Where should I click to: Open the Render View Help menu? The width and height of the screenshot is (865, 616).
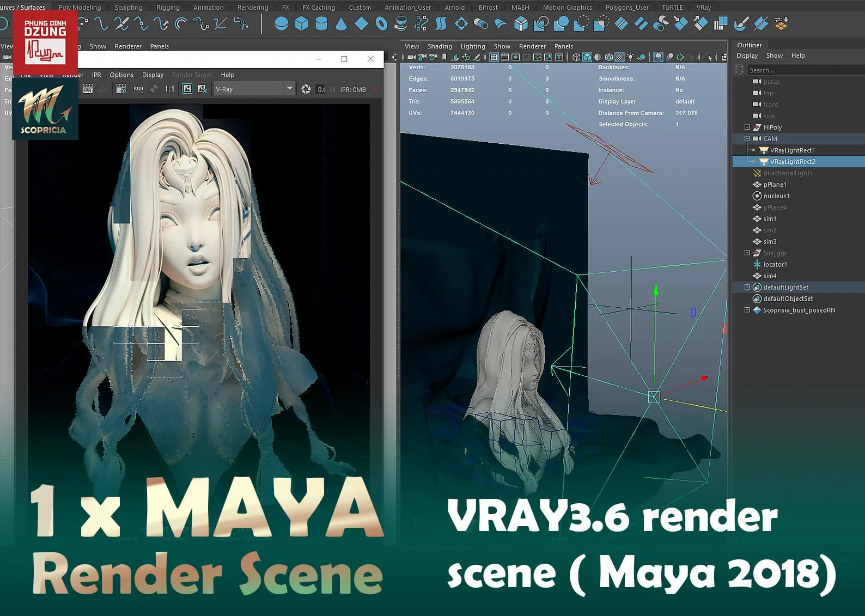[x=228, y=75]
